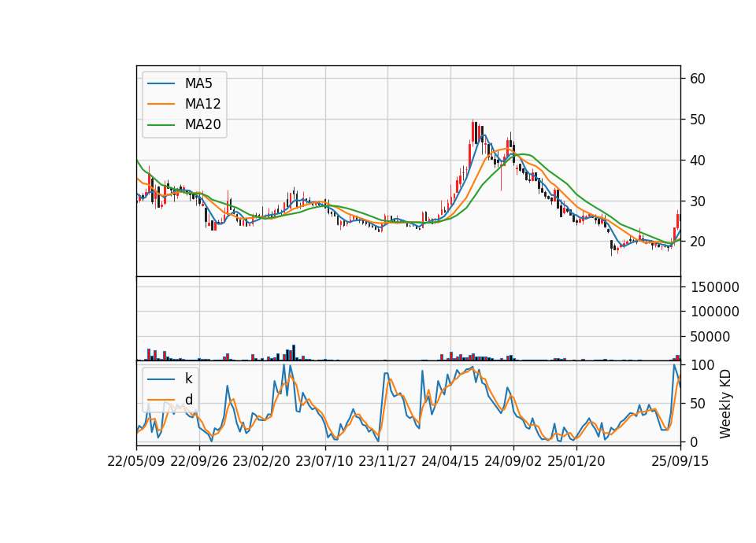Click the 24/09/02 date tick label
The height and width of the screenshot is (543, 756).
[x=513, y=461]
